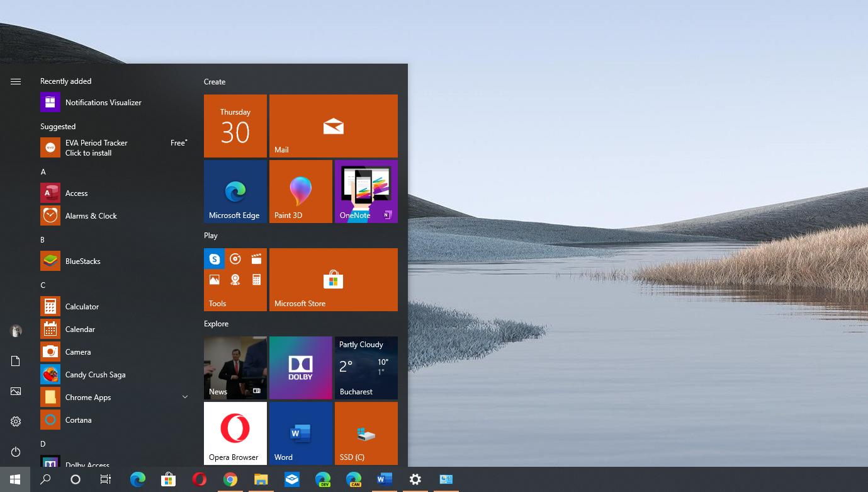The height and width of the screenshot is (492, 868).
Task: Open Edge Dev on the taskbar
Action: coord(323,479)
